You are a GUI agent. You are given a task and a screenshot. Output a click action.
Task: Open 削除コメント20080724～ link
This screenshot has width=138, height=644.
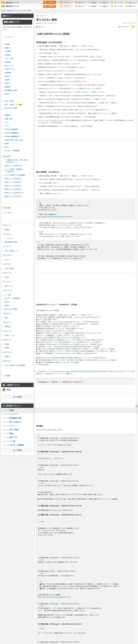click(14, 166)
